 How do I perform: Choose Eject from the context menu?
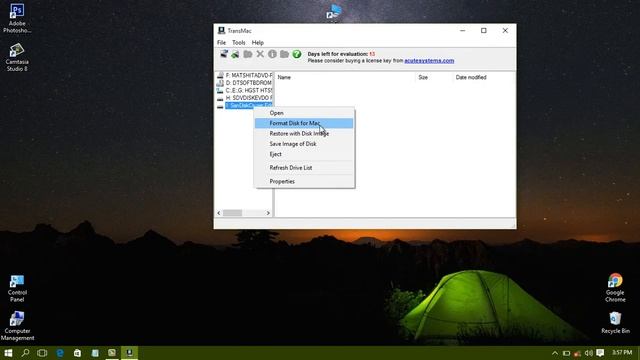coord(304,154)
